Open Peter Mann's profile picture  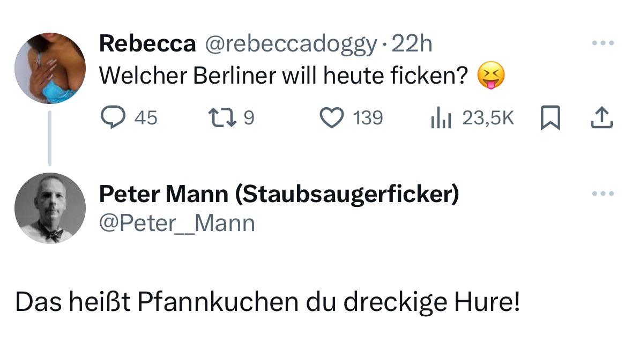pyautogui.click(x=50, y=207)
